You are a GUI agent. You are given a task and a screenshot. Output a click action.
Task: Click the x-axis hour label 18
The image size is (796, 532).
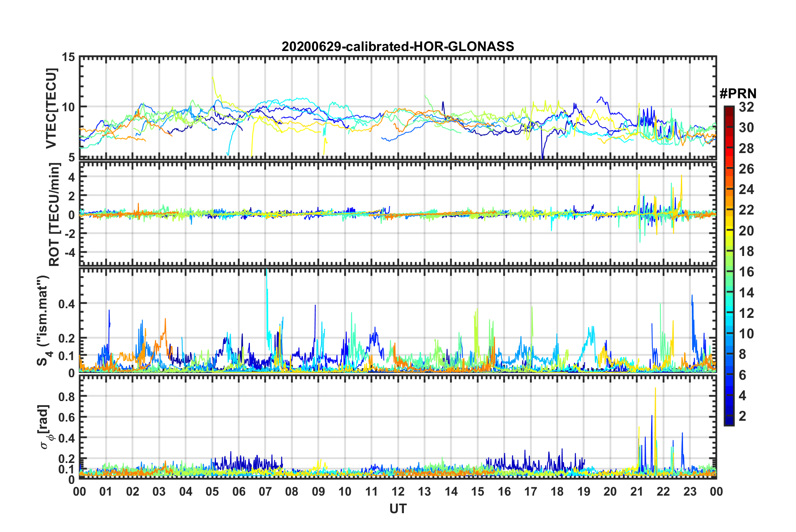557,491
